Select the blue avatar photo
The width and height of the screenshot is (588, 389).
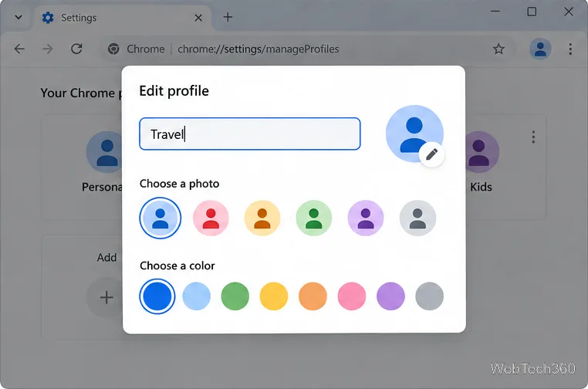click(161, 218)
